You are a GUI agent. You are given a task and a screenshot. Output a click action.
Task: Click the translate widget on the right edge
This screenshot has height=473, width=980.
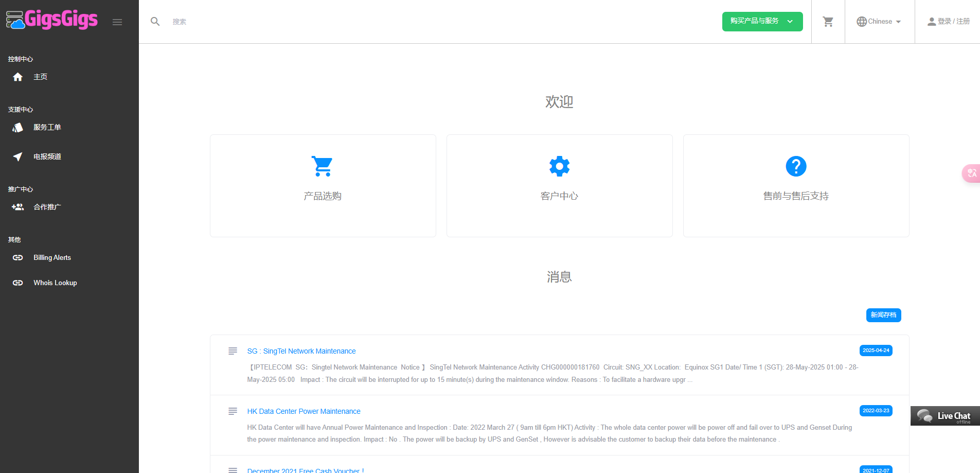(x=971, y=173)
